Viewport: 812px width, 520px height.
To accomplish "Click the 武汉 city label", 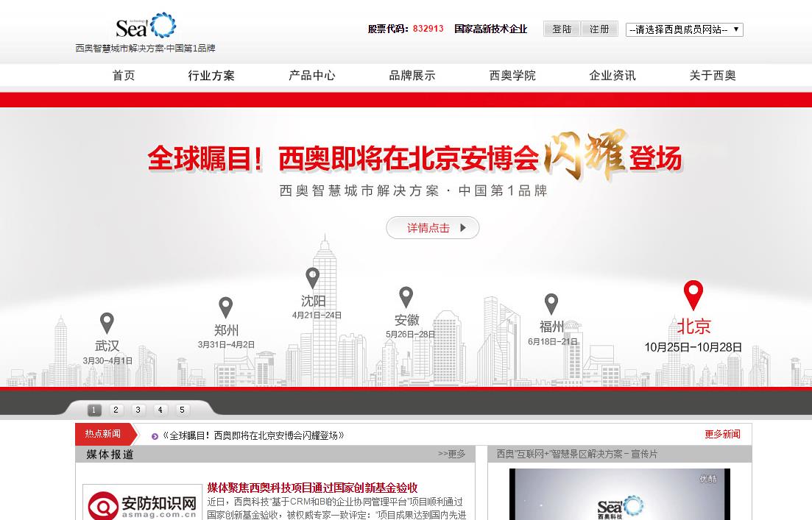I will (x=107, y=346).
